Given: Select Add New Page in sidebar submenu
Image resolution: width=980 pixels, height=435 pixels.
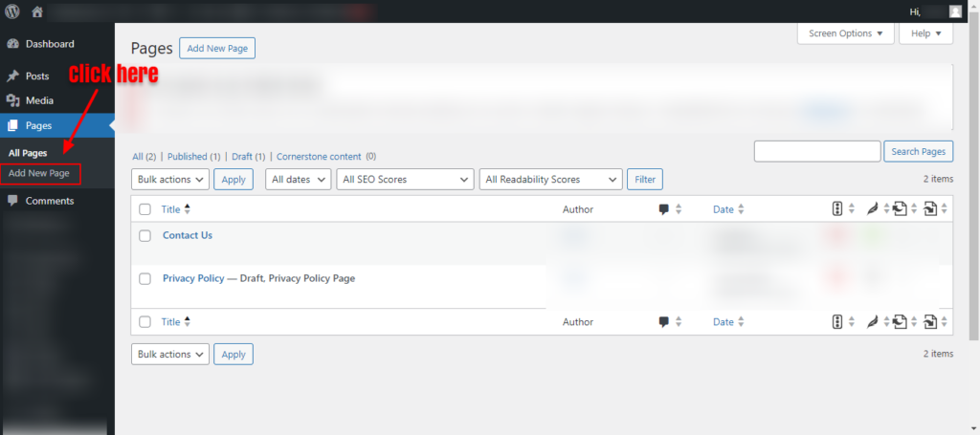Looking at the screenshot, I should coord(39,173).
